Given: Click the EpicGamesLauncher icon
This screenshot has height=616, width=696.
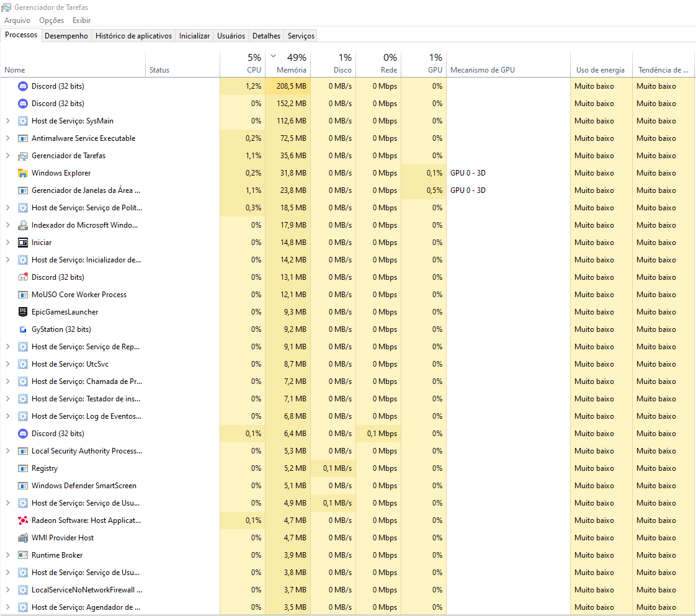Looking at the screenshot, I should [22, 312].
